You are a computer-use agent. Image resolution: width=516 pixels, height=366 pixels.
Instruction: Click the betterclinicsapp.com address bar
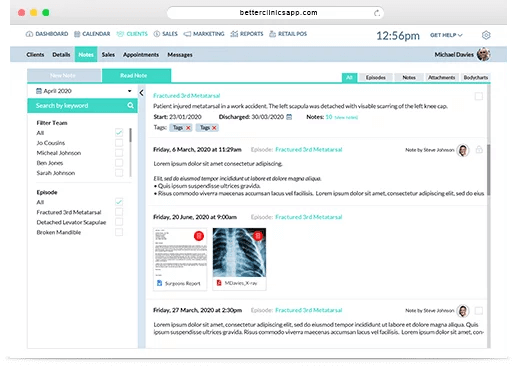click(275, 13)
